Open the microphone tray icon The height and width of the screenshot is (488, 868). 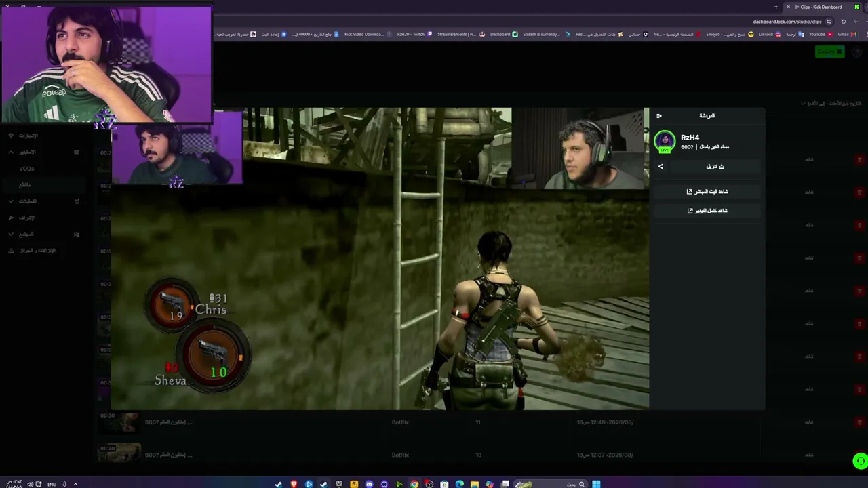pos(64,484)
